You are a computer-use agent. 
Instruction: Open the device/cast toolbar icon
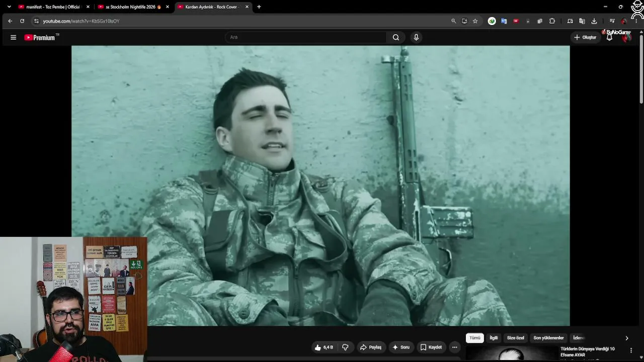[x=570, y=21]
